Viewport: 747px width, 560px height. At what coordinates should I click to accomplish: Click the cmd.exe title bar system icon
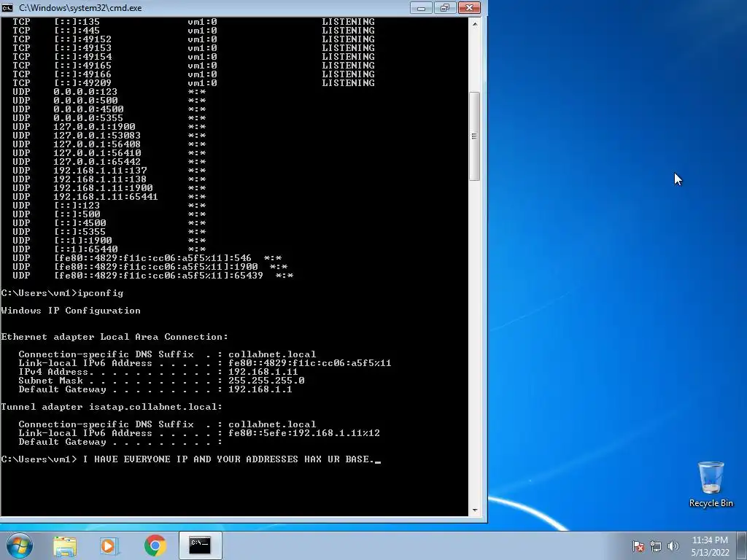coord(7,7)
